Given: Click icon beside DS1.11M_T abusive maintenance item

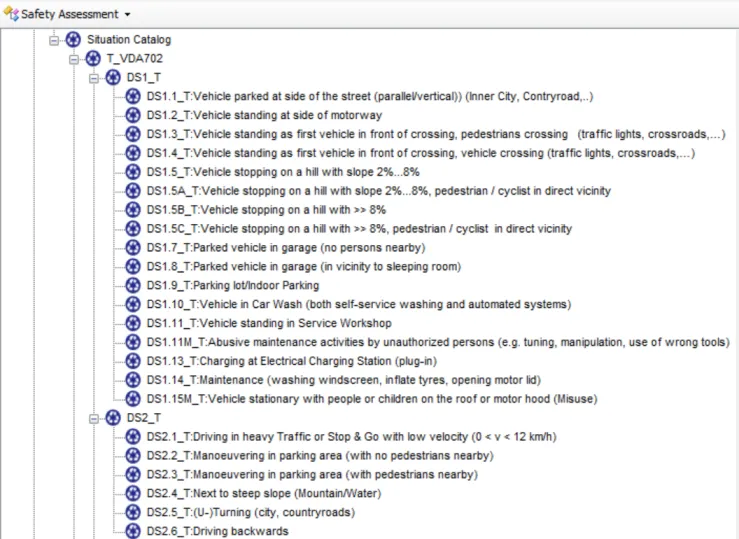Looking at the screenshot, I should pos(133,342).
